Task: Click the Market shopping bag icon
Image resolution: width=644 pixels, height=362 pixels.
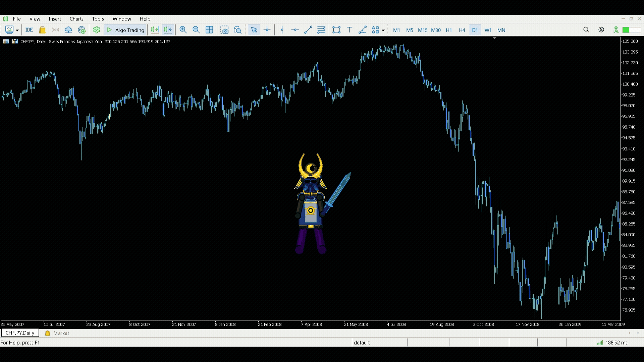Action: [42, 30]
